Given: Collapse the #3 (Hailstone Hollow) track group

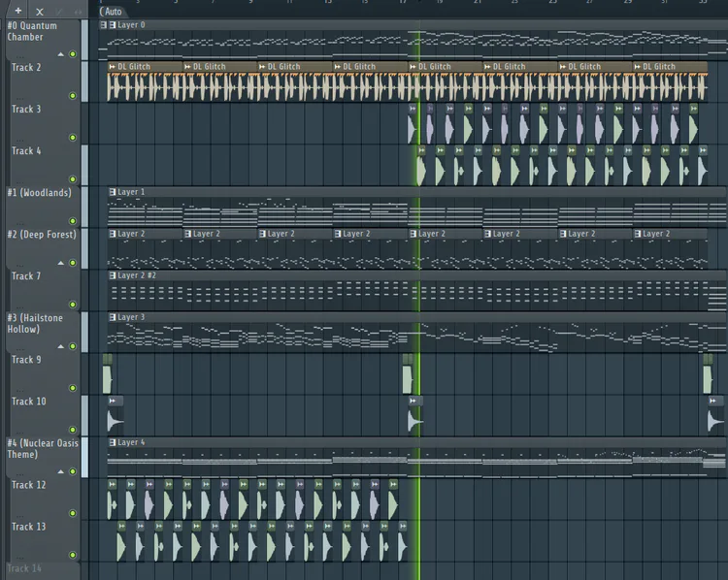Looking at the screenshot, I should pyautogui.click(x=61, y=346).
